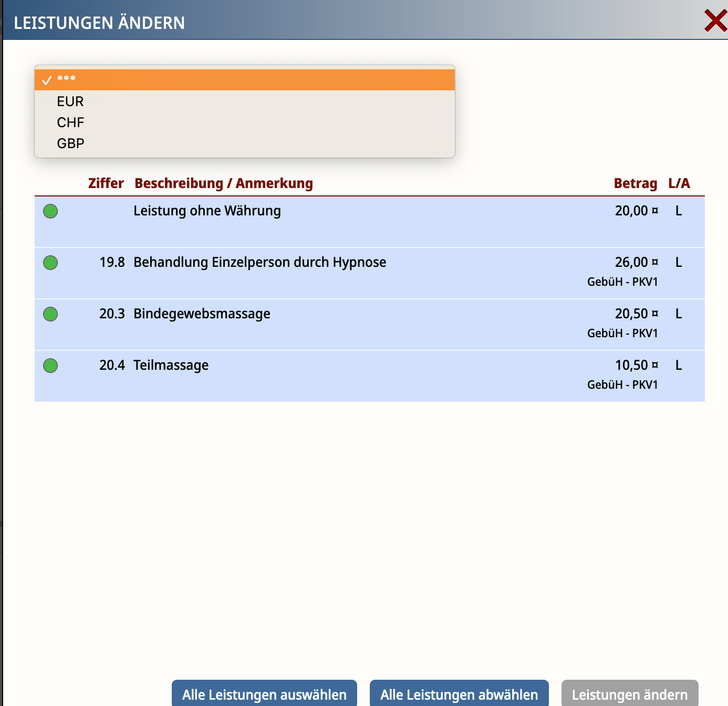Image resolution: width=728 pixels, height=706 pixels.
Task: Pick GBP in the currency dropdown
Action: (x=70, y=143)
